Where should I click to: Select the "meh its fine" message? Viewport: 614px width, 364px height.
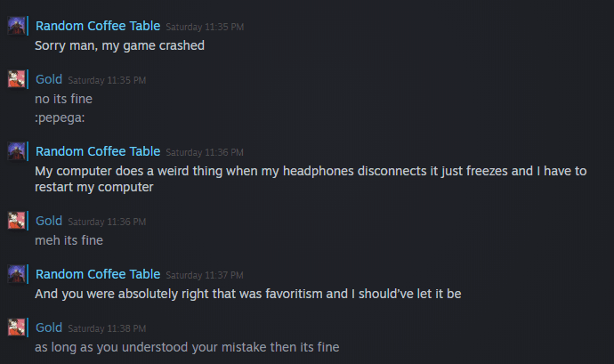[70, 239]
